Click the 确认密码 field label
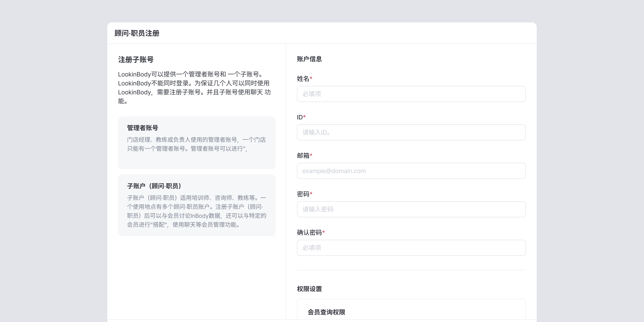This screenshot has height=322, width=644. 309,233
